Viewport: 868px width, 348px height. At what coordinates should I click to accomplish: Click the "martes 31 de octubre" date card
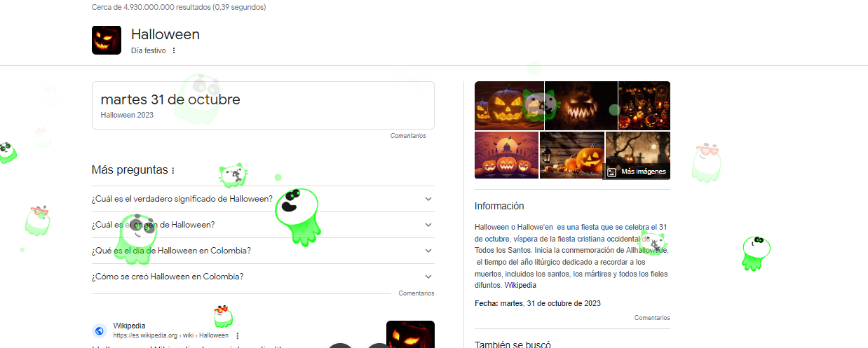pos(263,105)
